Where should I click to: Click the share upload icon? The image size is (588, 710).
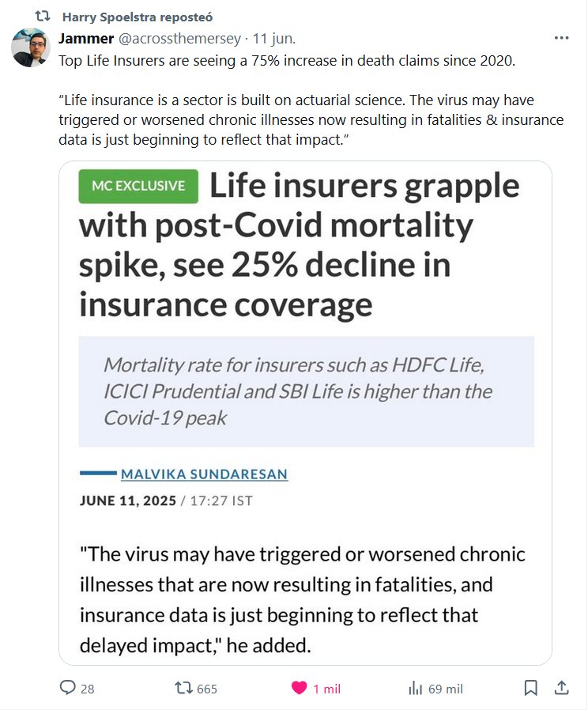coord(561,689)
